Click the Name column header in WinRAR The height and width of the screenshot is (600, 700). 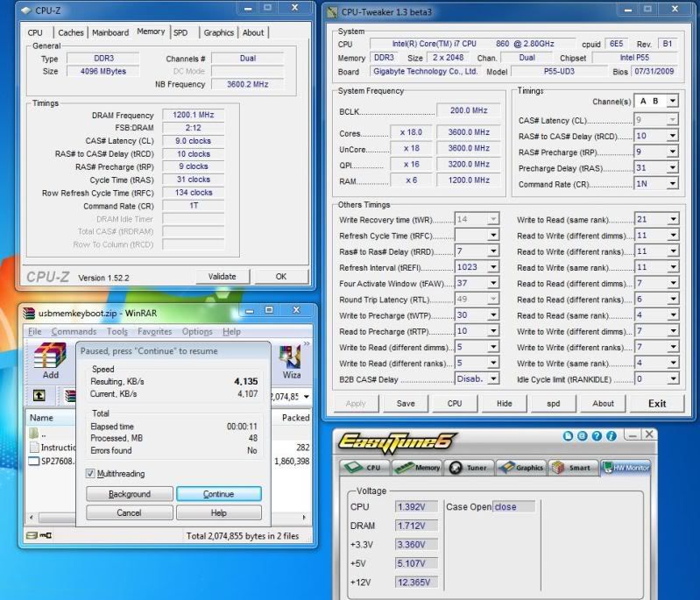tap(51, 418)
